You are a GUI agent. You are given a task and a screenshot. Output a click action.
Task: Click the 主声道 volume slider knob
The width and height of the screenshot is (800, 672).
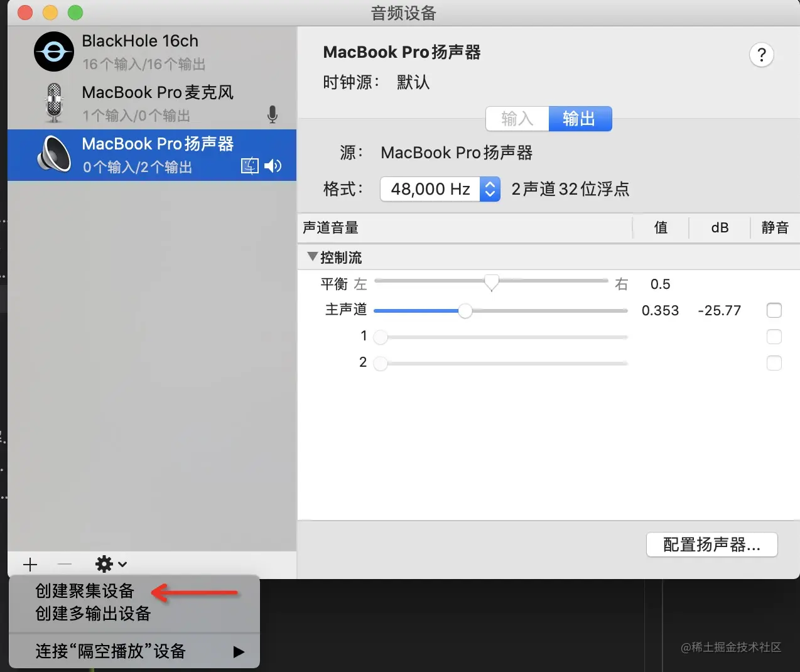(465, 311)
